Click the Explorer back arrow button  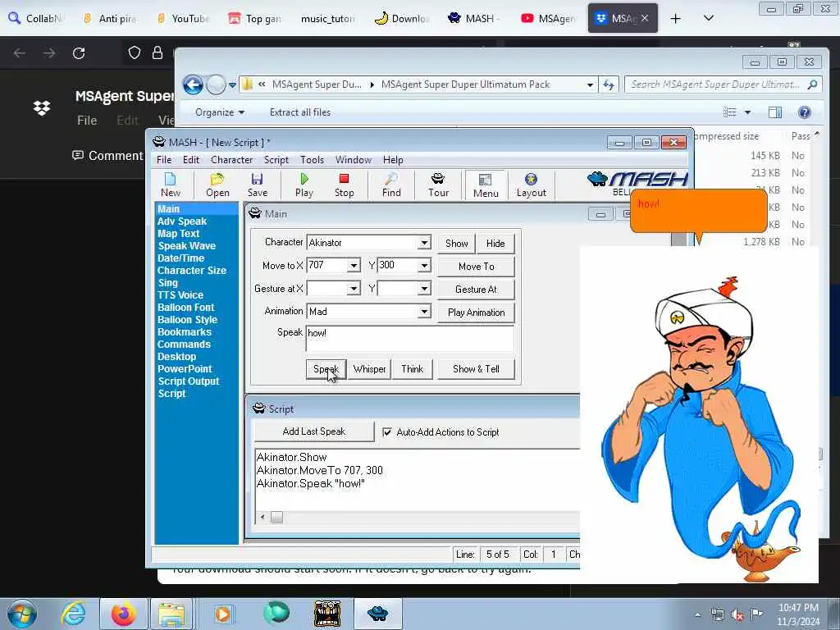[193, 84]
